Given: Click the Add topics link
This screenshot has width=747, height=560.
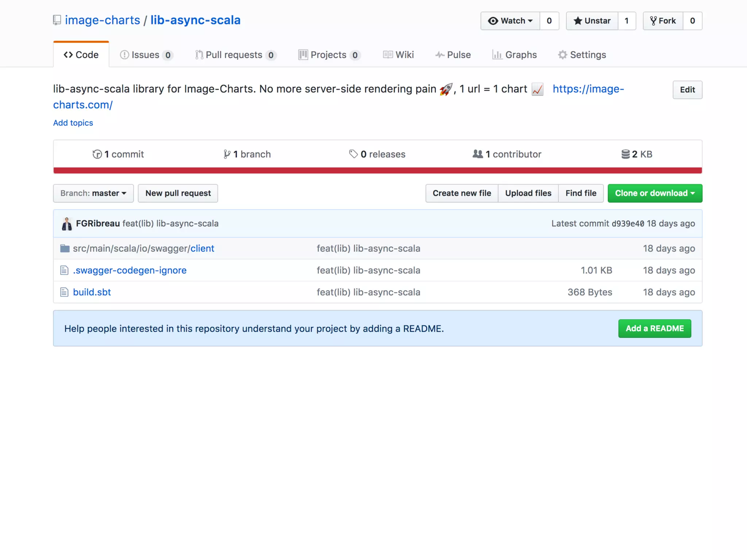Looking at the screenshot, I should (73, 123).
